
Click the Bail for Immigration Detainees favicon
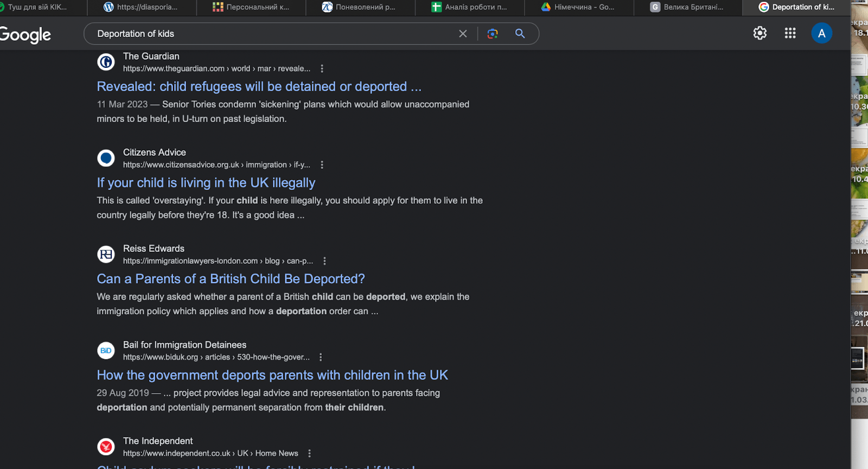tap(106, 351)
